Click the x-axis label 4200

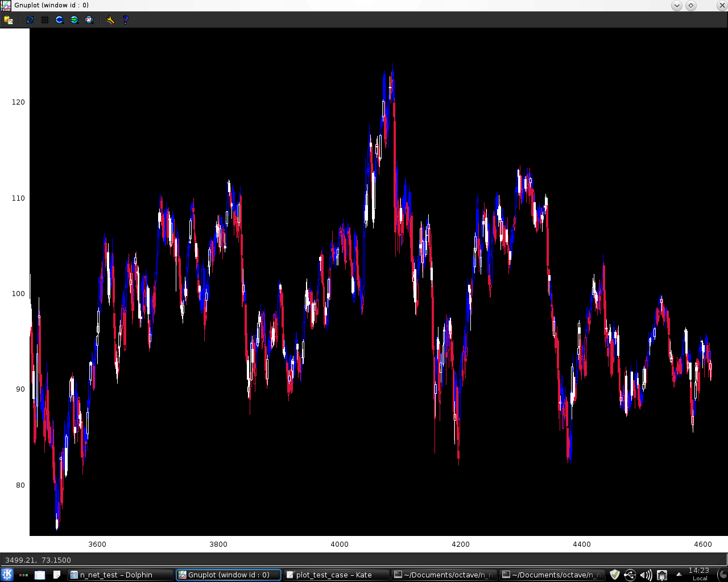pyautogui.click(x=461, y=544)
